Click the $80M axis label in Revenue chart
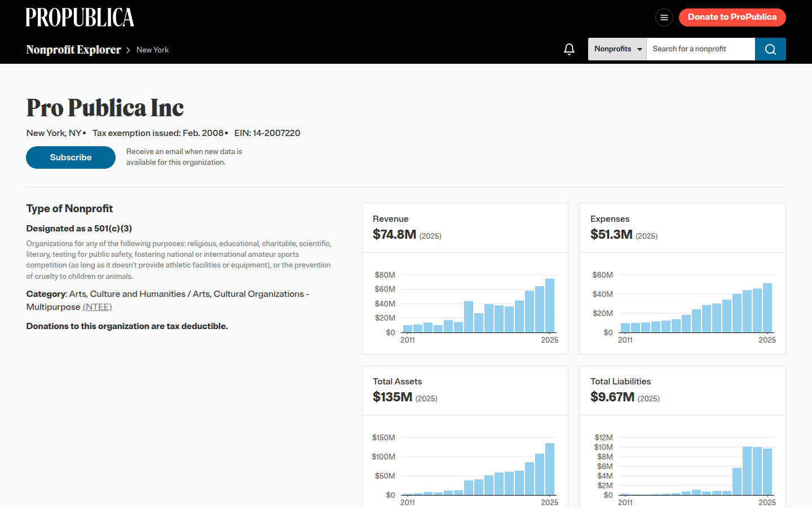The width and height of the screenshot is (812, 508). (385, 275)
